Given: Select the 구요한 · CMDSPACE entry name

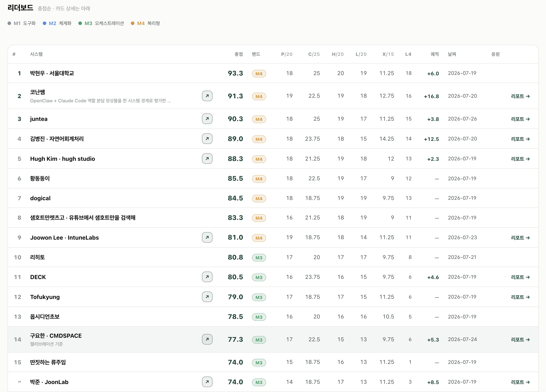Looking at the screenshot, I should 56,336.
